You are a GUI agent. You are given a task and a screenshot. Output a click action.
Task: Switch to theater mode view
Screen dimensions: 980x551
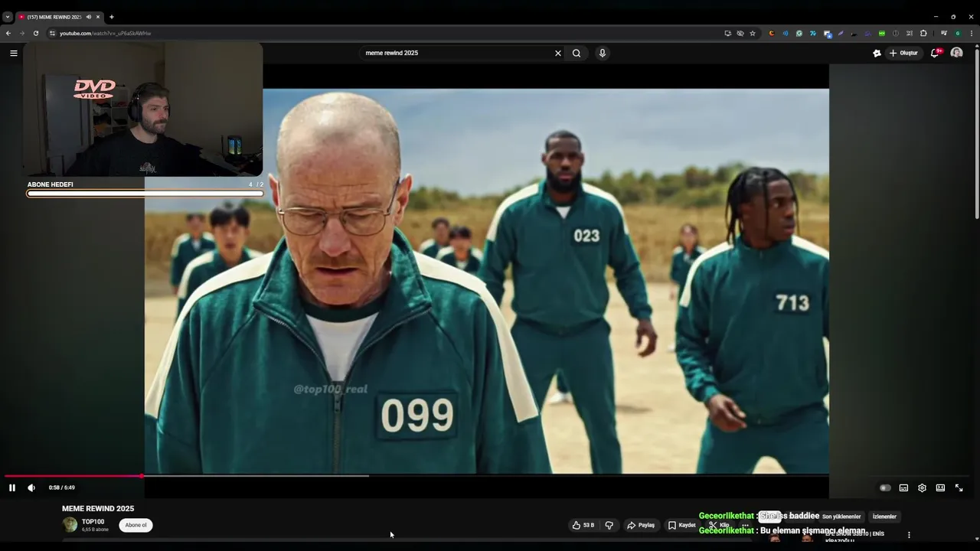tap(940, 487)
